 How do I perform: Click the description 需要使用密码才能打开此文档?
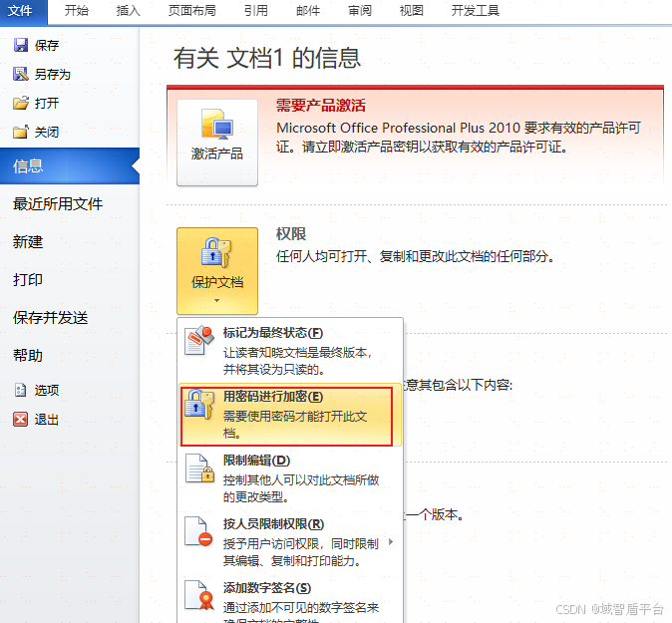tap(295, 425)
